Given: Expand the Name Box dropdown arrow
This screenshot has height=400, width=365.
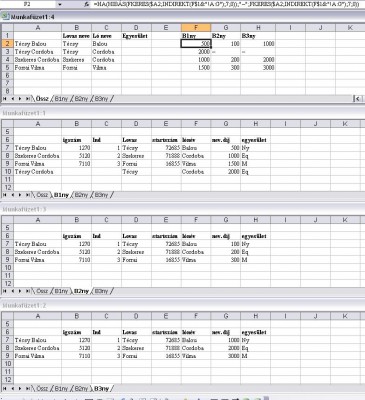Looking at the screenshot, I should coord(60,4).
